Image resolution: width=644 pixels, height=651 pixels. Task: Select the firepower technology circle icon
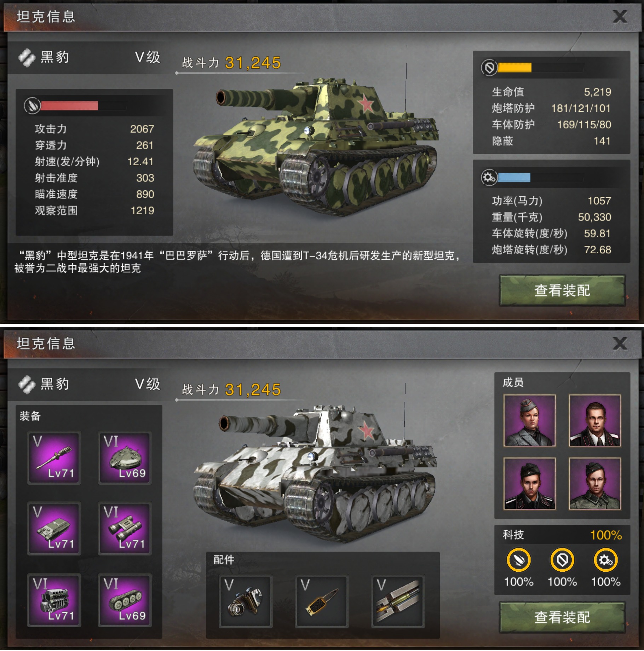tap(518, 560)
